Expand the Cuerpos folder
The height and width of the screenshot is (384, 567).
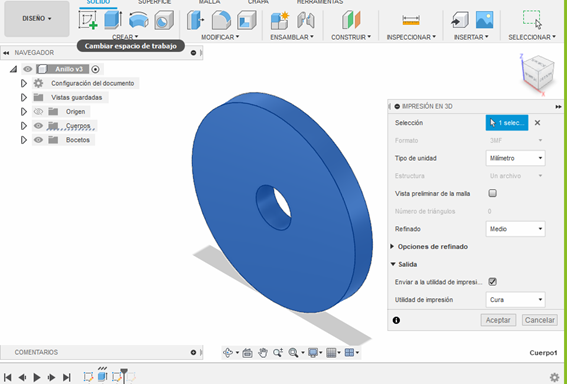[24, 125]
